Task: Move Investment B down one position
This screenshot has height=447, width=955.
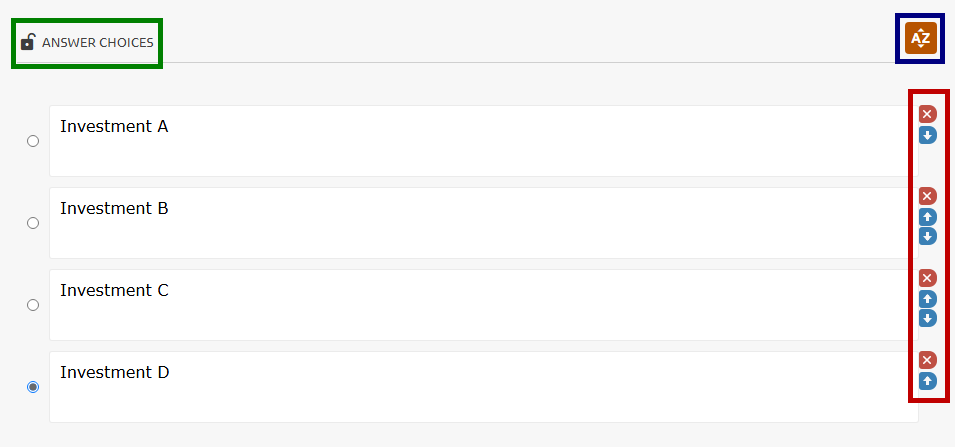Action: coord(927,237)
